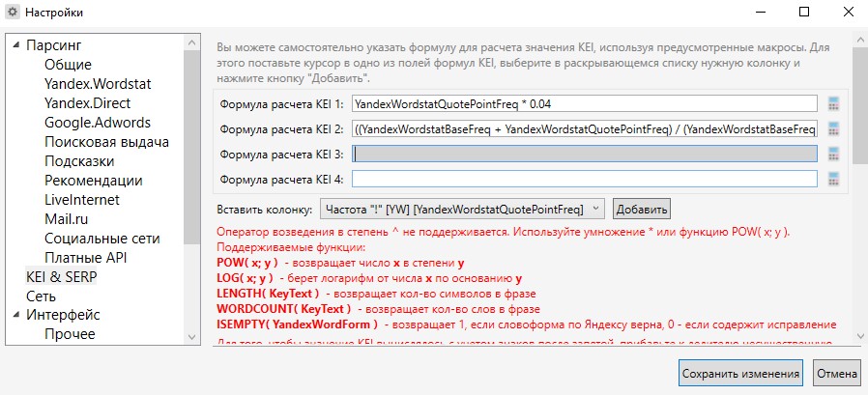Open Google.Adwords settings page
Viewport: 868px width, 395px height.
coord(98,123)
